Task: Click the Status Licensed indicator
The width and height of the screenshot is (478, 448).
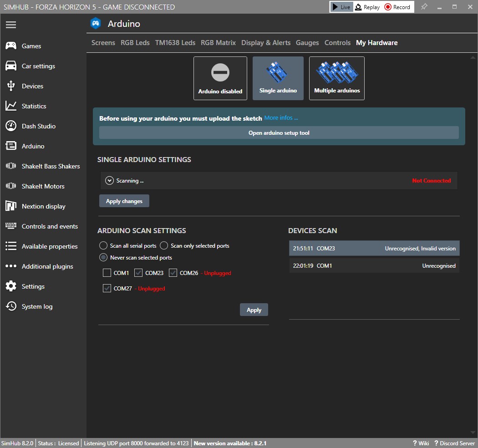Action: coord(59,443)
